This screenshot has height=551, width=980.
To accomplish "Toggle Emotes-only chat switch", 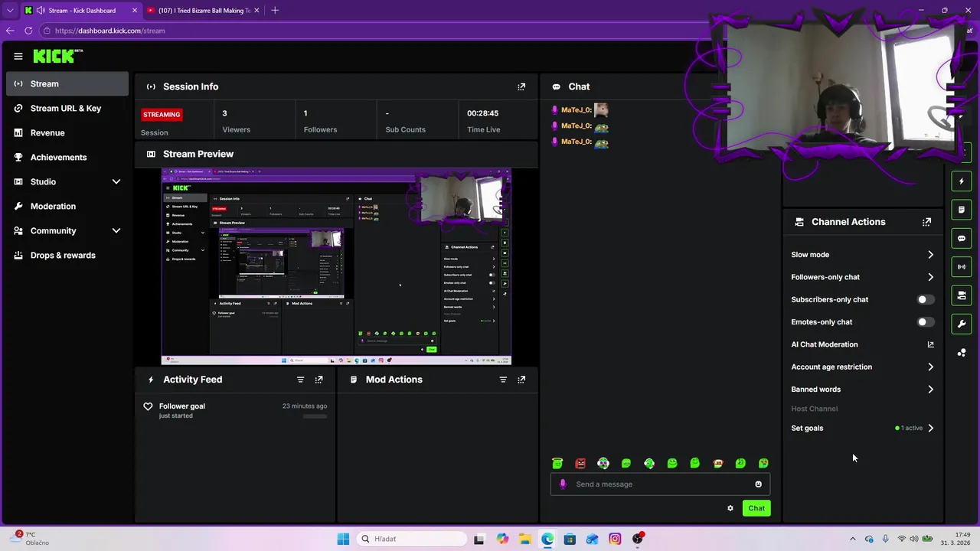I will click(926, 322).
